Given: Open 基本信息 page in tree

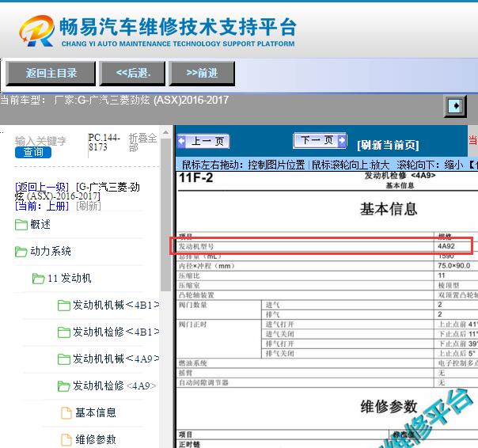Looking at the screenshot, I should click(96, 412).
